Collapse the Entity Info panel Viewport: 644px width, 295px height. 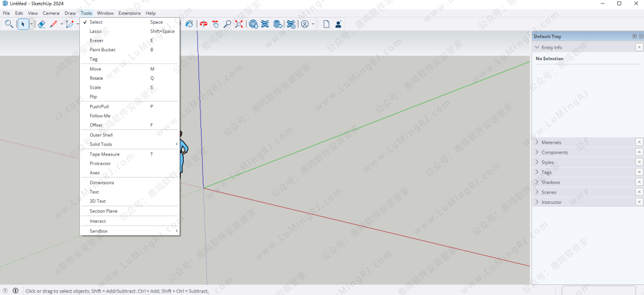tap(537, 47)
